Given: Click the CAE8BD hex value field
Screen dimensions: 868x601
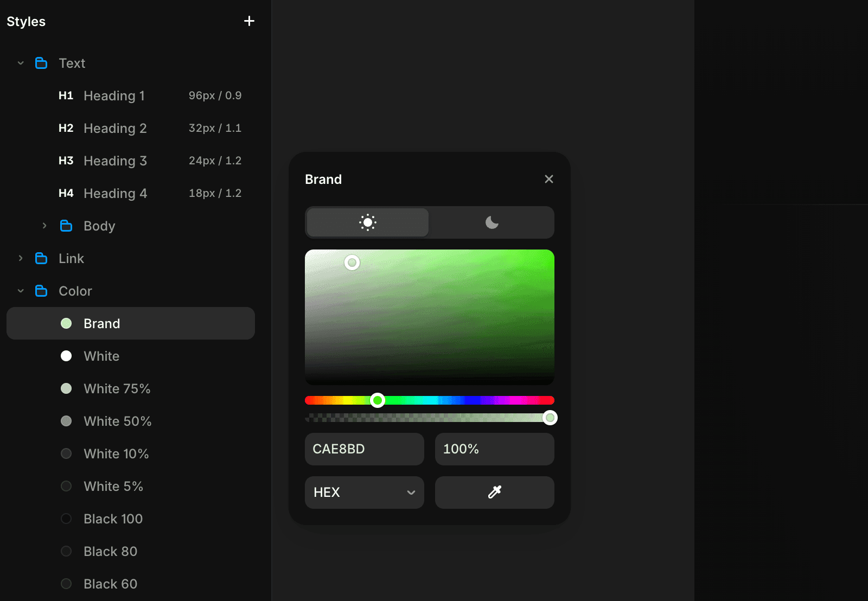Looking at the screenshot, I should [364, 449].
